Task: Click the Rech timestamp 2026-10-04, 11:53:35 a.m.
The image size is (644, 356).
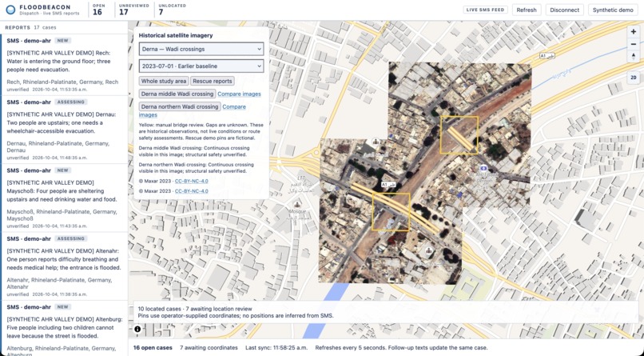Action: click(60, 90)
